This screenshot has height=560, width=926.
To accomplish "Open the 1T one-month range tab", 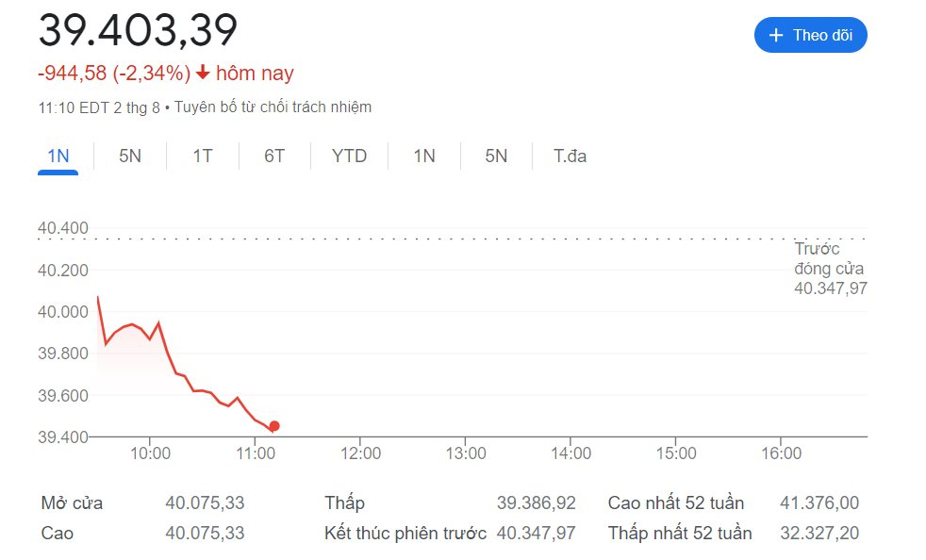I will coord(203,156).
